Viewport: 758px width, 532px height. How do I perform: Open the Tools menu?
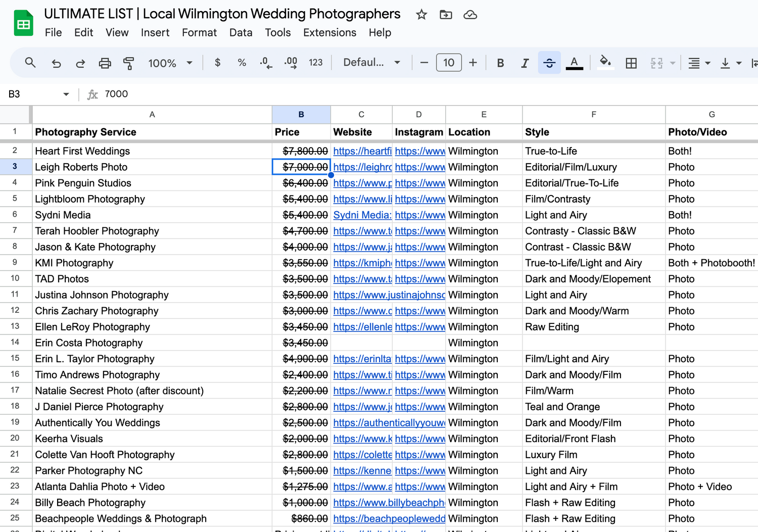pyautogui.click(x=278, y=33)
